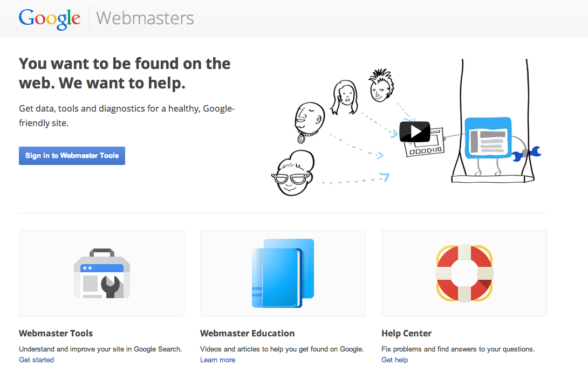Click 'Videos and articles to help' description
This screenshot has height=386, width=588.
click(x=282, y=349)
